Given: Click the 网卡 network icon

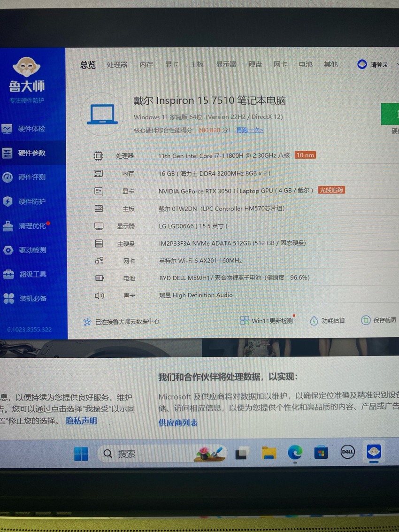Looking at the screenshot, I should [x=99, y=261].
